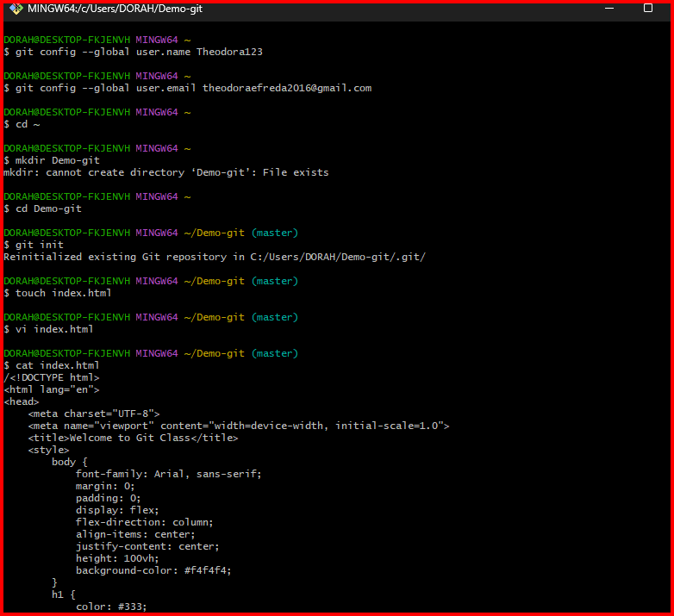Click the 'cannot create directory' error message
This screenshot has height=616, width=674.
coord(166,172)
